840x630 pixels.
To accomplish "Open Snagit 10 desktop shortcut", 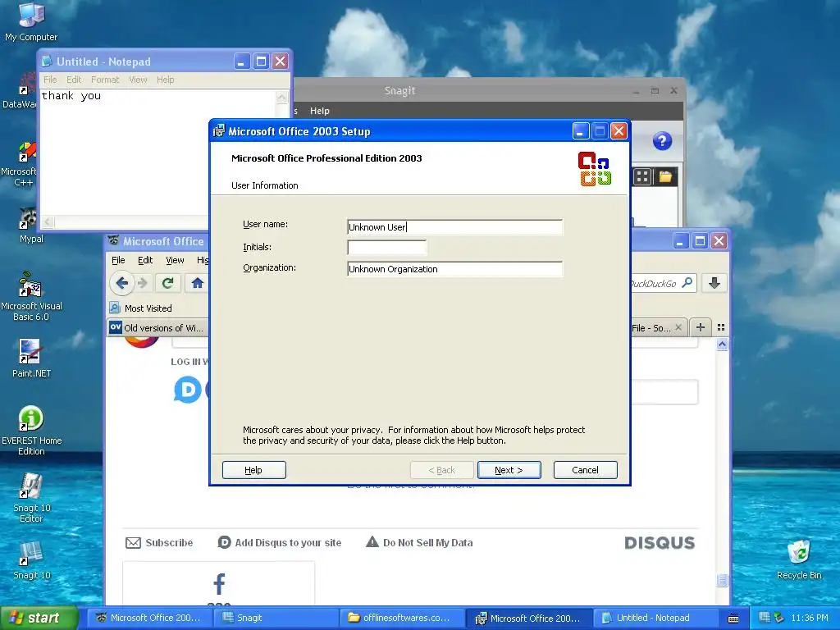I will pyautogui.click(x=31, y=560).
